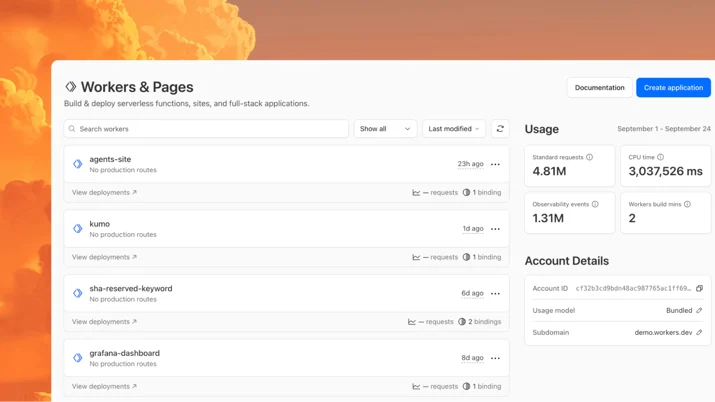Image resolution: width=715 pixels, height=402 pixels.
Task: Click the 6d ago timestamp
Action: point(472,293)
